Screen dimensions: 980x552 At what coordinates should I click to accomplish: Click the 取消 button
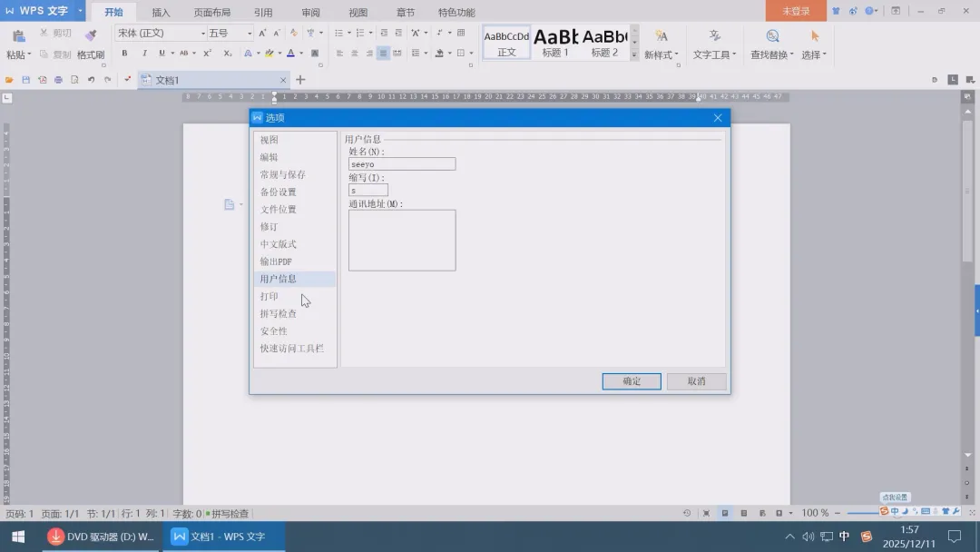click(x=696, y=381)
